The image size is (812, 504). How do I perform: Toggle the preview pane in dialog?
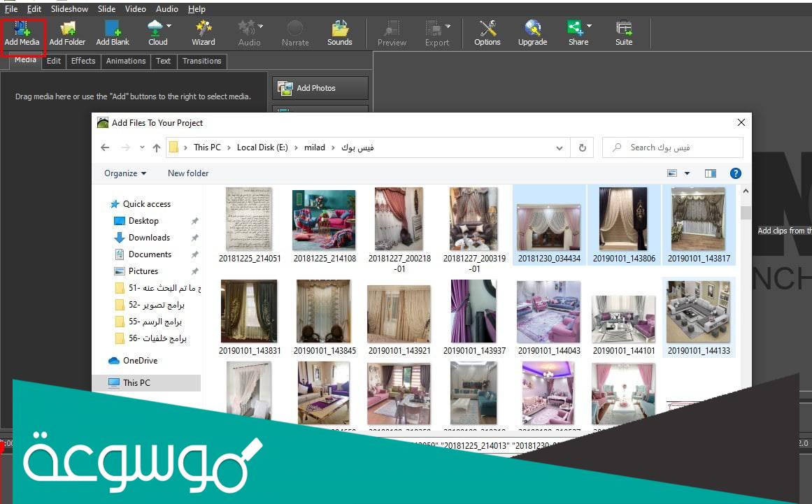click(711, 173)
